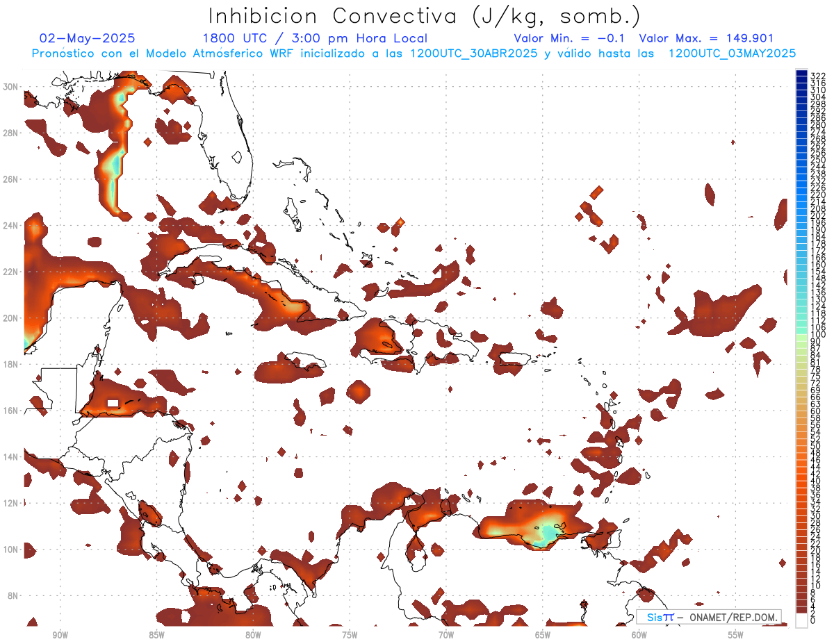834x644 pixels.
Task: Click the 14N latitude label
Action: pyautogui.click(x=11, y=456)
